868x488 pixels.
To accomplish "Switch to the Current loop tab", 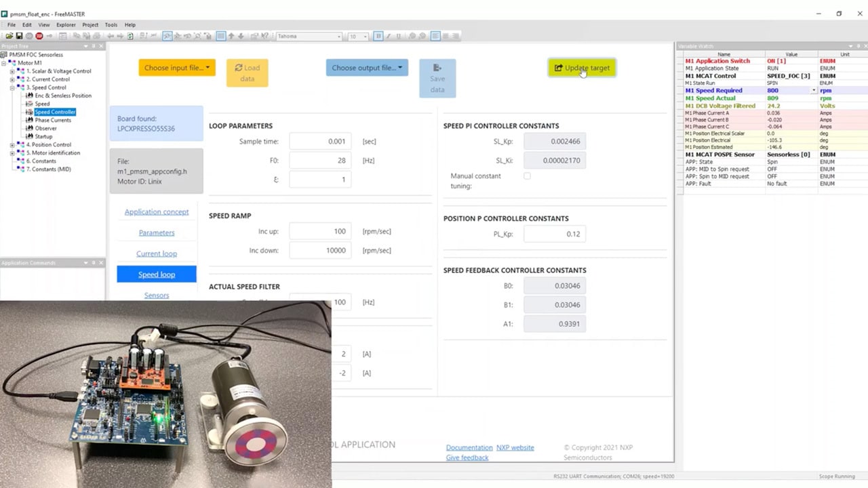I will pos(156,253).
